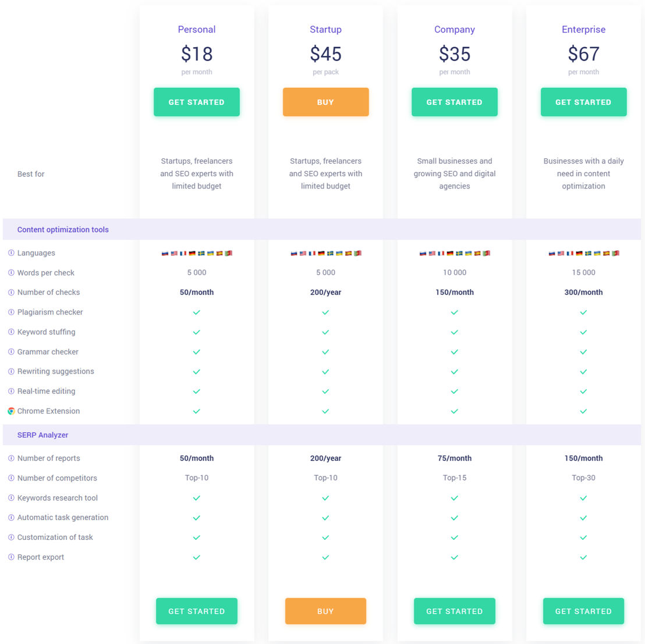Image resolution: width=645 pixels, height=644 pixels.
Task: Click the info icon beside Languages
Action: coord(11,252)
